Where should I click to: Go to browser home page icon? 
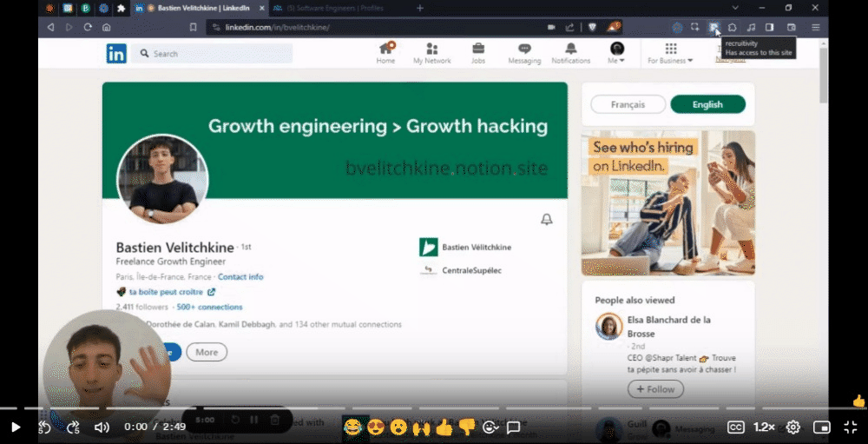tap(106, 27)
